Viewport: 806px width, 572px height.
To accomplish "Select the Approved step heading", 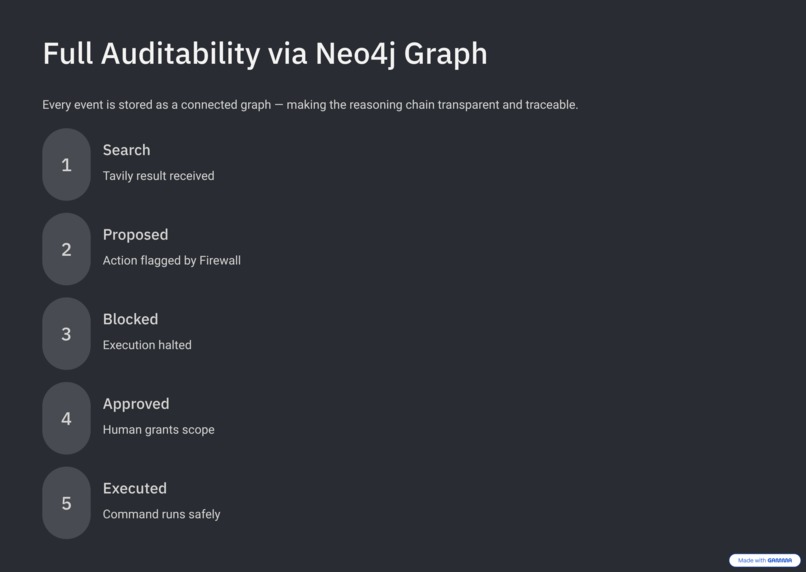I will coord(136,404).
